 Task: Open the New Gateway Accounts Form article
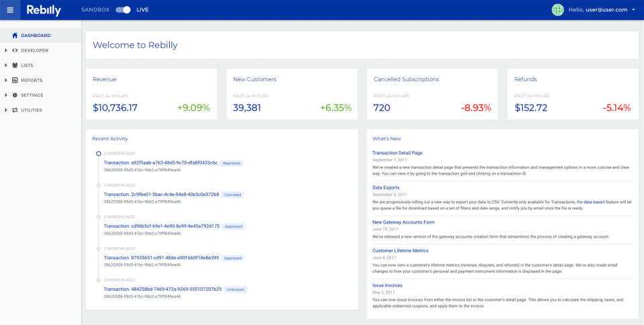coord(403,222)
